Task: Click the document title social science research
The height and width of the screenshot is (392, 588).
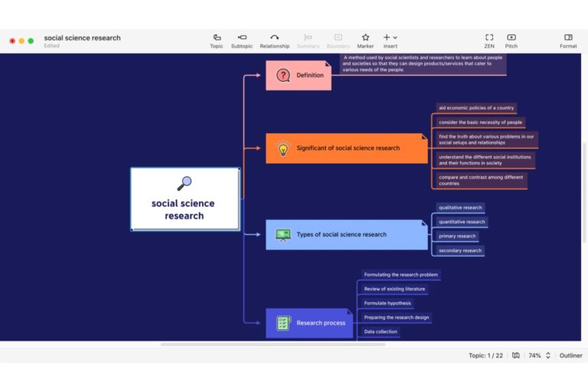Action: (x=82, y=38)
